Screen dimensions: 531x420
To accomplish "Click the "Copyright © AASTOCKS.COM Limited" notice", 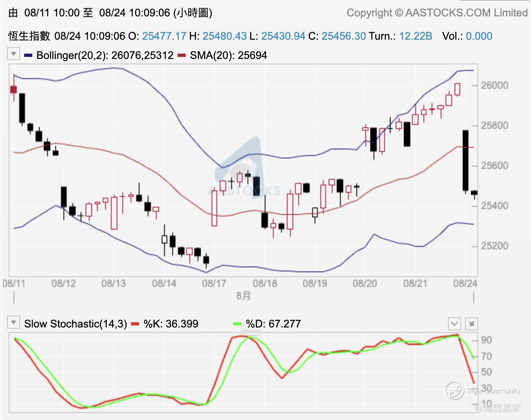I will pos(437,13).
